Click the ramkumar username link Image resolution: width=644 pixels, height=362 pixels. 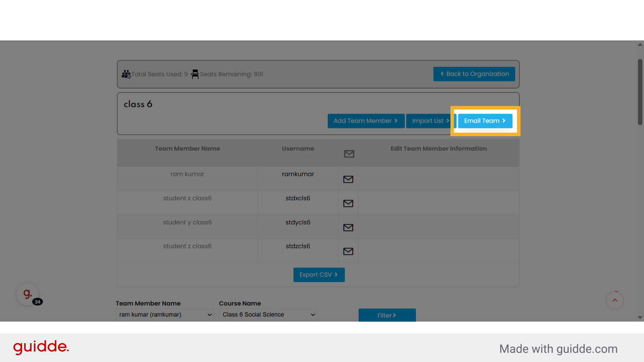click(x=298, y=174)
